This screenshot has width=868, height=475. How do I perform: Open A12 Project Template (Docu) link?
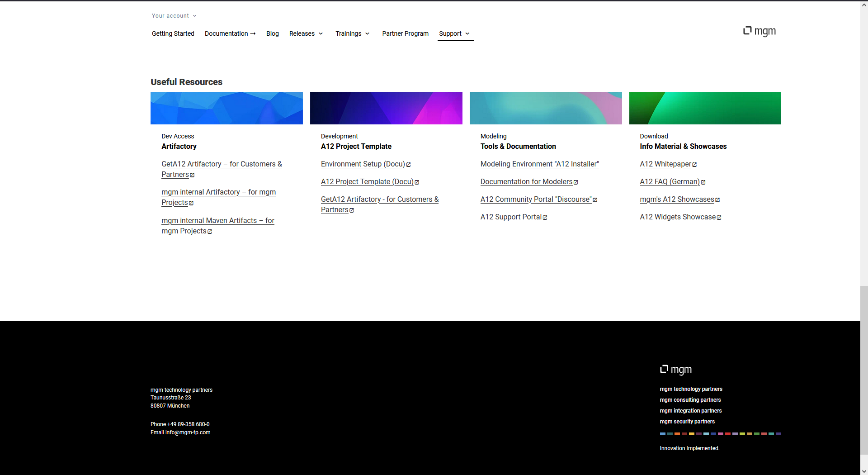[x=367, y=182]
